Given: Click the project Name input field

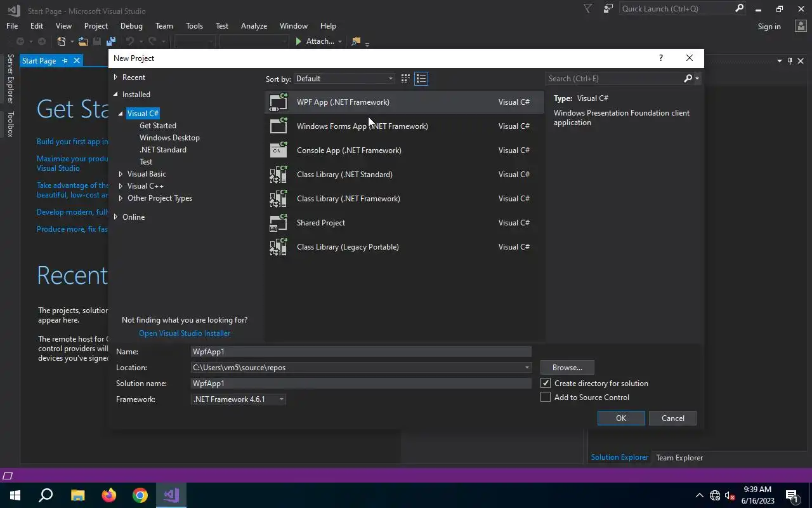Looking at the screenshot, I should [x=361, y=352].
